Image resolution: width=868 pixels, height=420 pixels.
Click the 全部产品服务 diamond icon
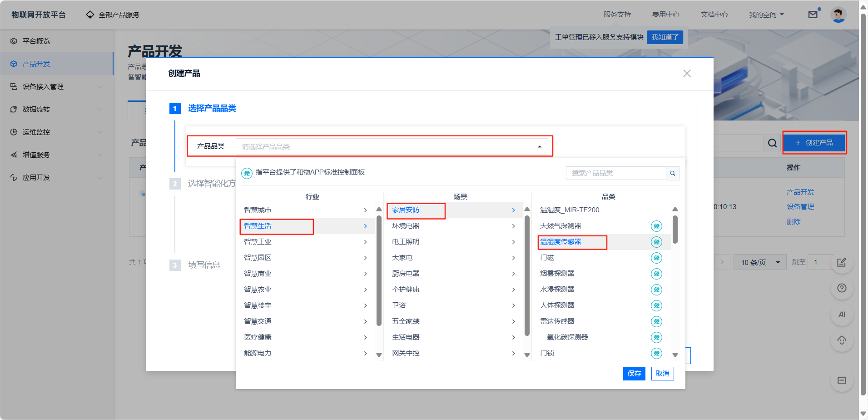pyautogui.click(x=89, y=14)
